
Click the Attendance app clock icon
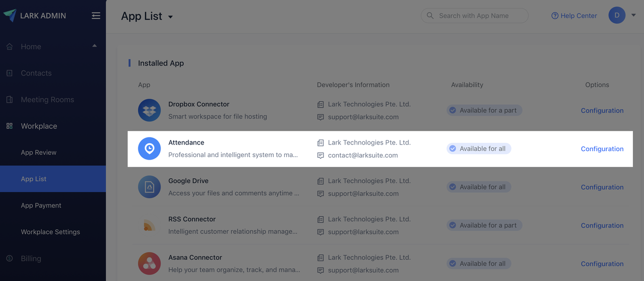[149, 149]
